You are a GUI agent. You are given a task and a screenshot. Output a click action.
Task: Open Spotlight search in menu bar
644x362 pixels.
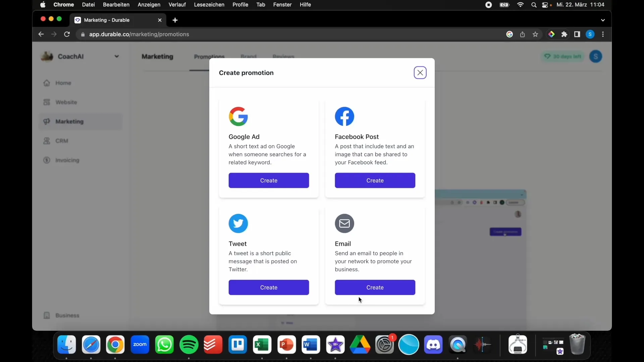pyautogui.click(x=534, y=5)
